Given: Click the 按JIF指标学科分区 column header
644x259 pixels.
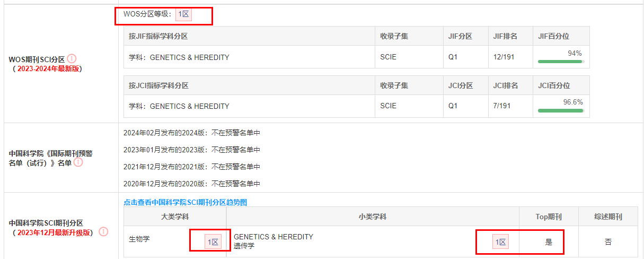Looking at the screenshot, I should pos(158,36).
